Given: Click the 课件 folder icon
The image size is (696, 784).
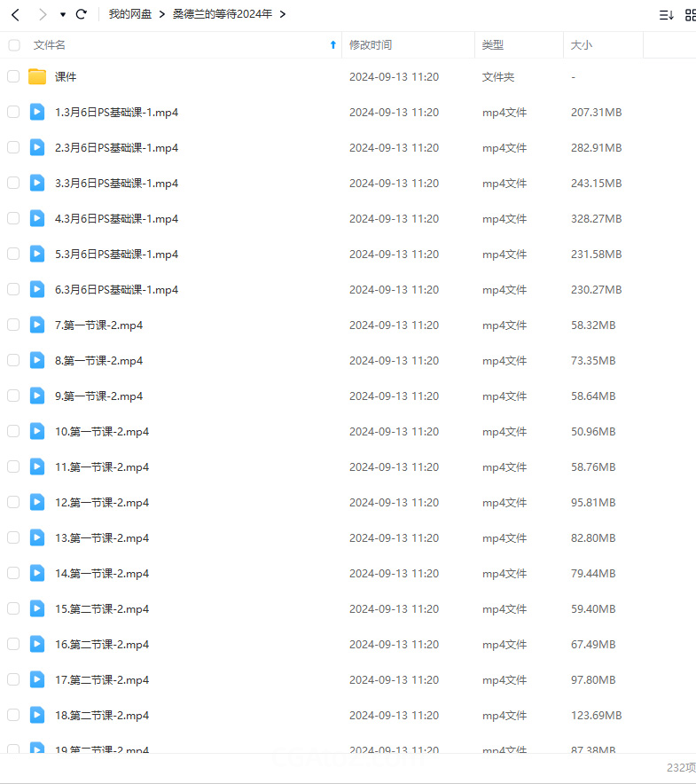Looking at the screenshot, I should (37, 77).
